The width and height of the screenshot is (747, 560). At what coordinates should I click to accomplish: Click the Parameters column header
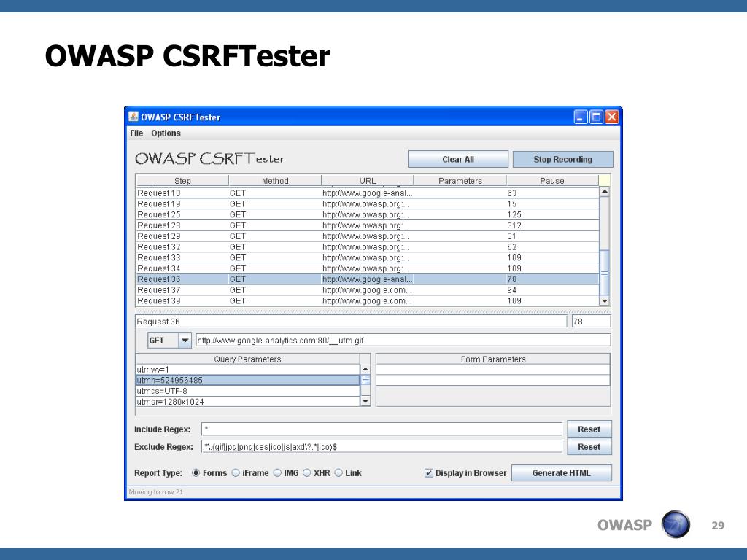(460, 181)
